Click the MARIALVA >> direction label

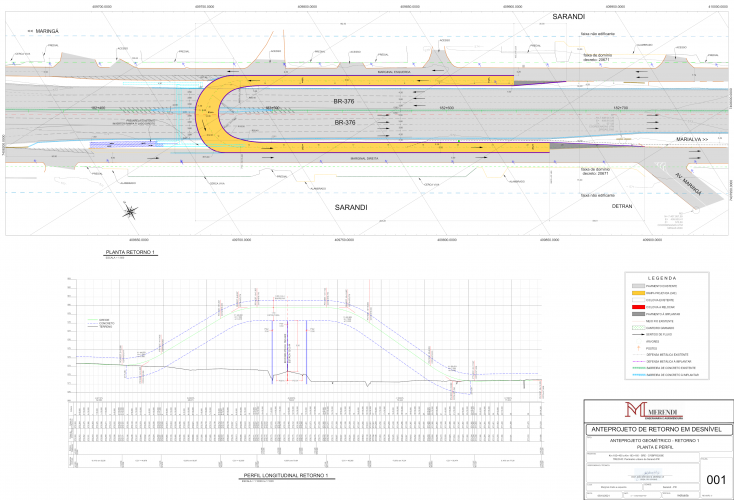pos(690,139)
